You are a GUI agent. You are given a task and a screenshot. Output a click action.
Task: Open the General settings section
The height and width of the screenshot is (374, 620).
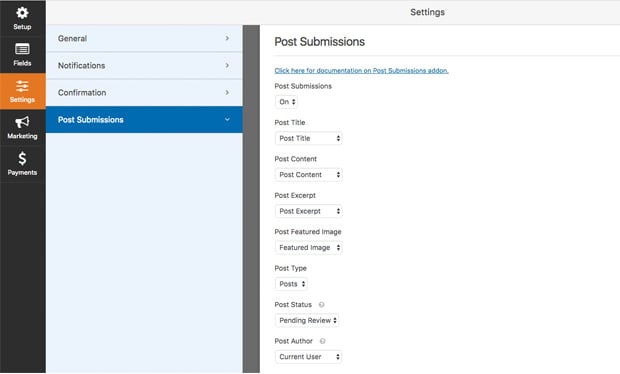point(144,38)
